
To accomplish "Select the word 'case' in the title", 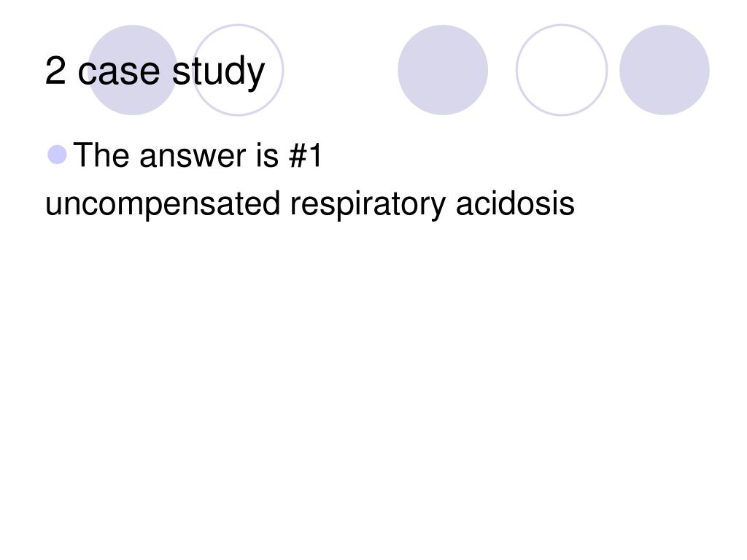I will [119, 74].
